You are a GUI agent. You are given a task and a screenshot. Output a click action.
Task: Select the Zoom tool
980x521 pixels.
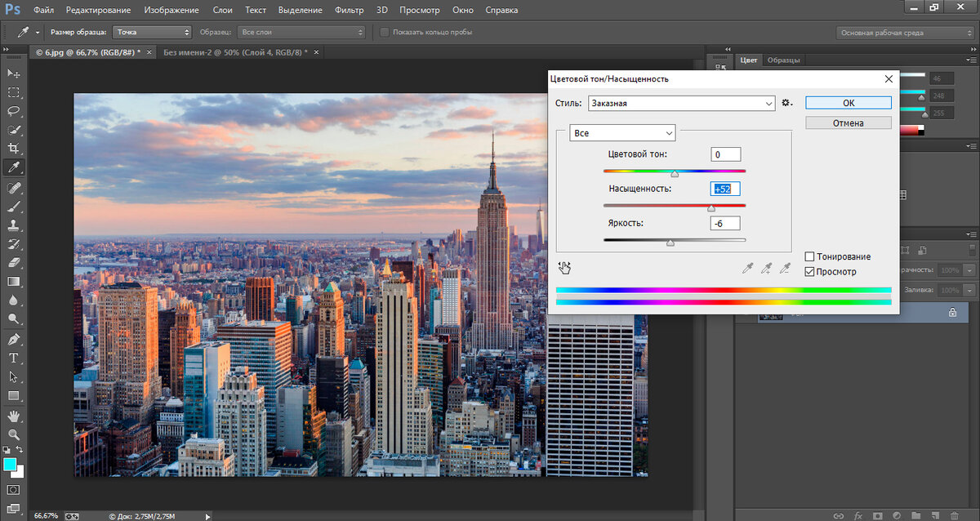(14, 434)
